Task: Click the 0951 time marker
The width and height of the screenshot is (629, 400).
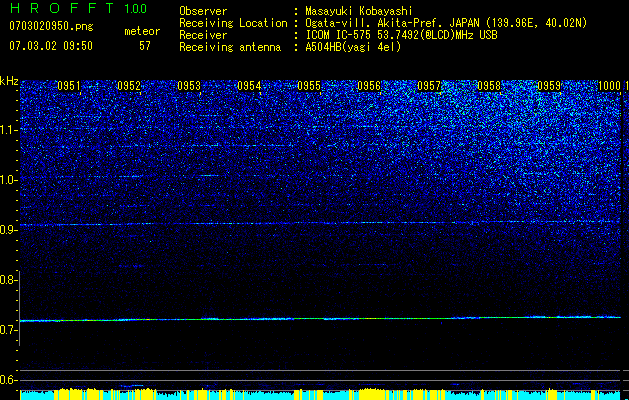Action: coord(69,86)
